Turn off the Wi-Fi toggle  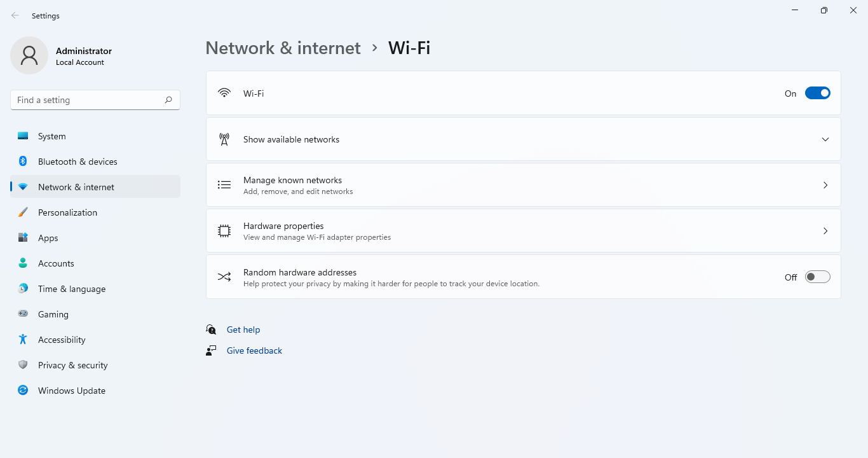pyautogui.click(x=818, y=92)
